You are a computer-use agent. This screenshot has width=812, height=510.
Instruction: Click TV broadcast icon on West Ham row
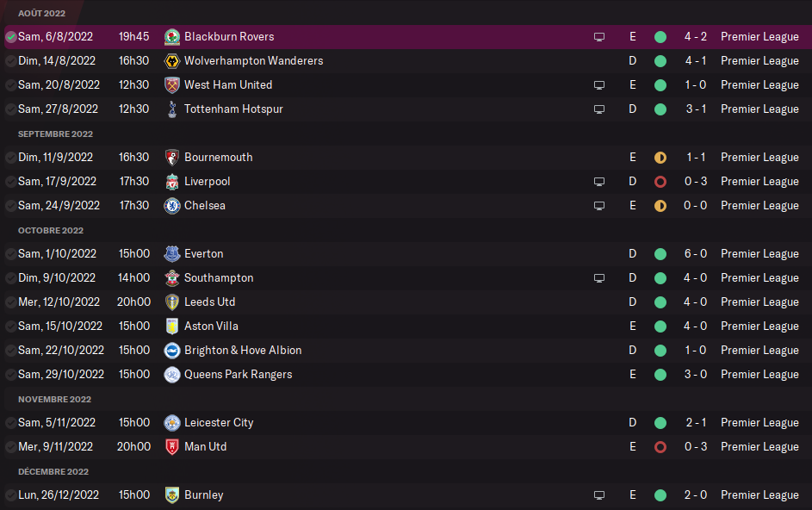coord(599,85)
